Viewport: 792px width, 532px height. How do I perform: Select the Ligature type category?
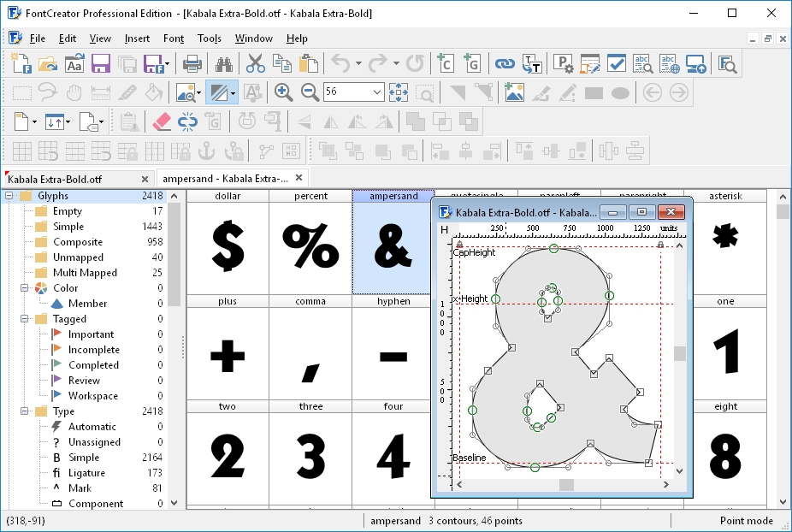tap(86, 473)
